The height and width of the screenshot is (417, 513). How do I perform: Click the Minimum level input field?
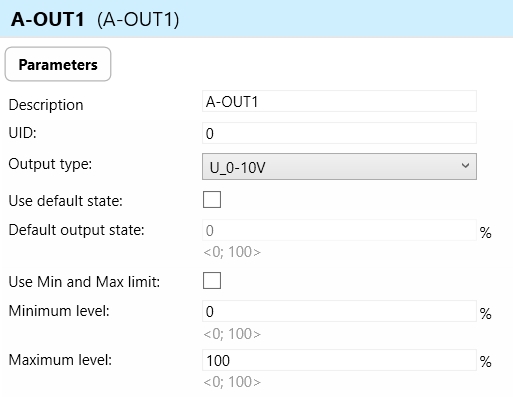pos(339,311)
